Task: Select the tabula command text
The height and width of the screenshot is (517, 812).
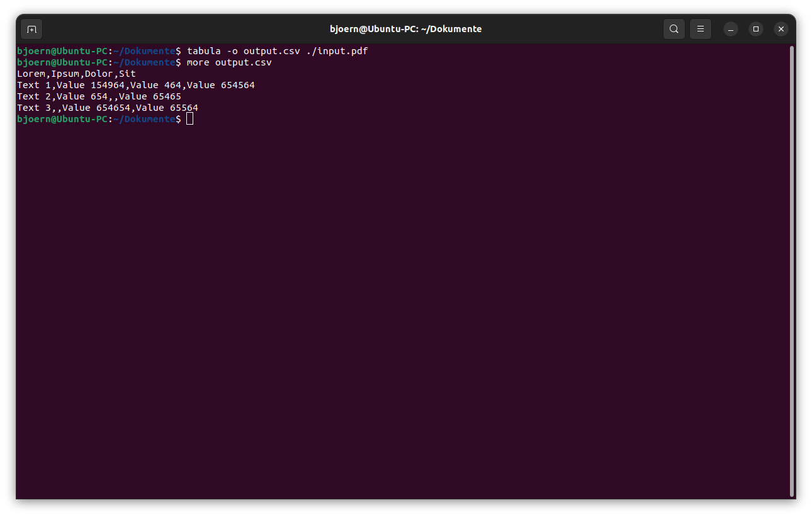Action: [205, 50]
